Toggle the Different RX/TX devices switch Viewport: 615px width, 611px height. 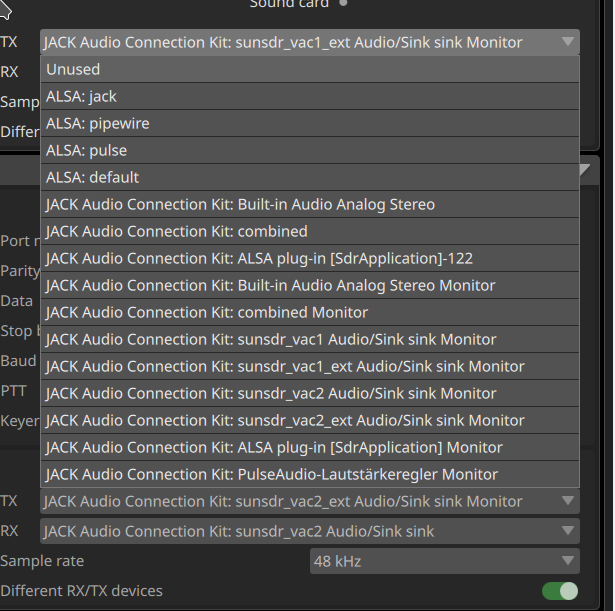(x=560, y=591)
